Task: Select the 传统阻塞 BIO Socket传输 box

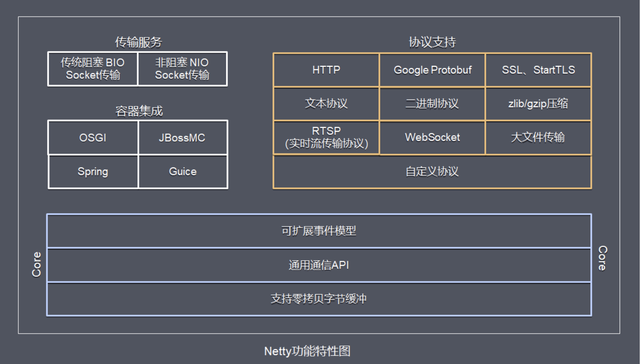Action: pyautogui.click(x=93, y=69)
